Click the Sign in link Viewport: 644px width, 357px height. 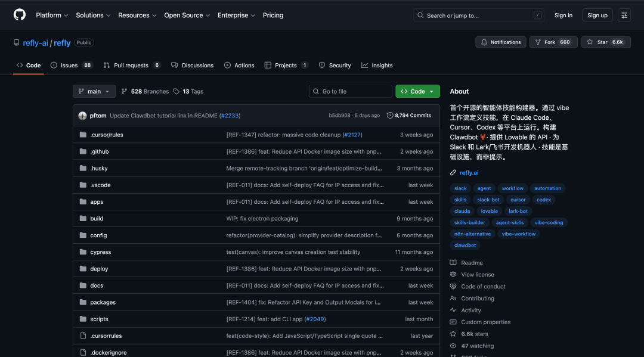click(x=563, y=15)
